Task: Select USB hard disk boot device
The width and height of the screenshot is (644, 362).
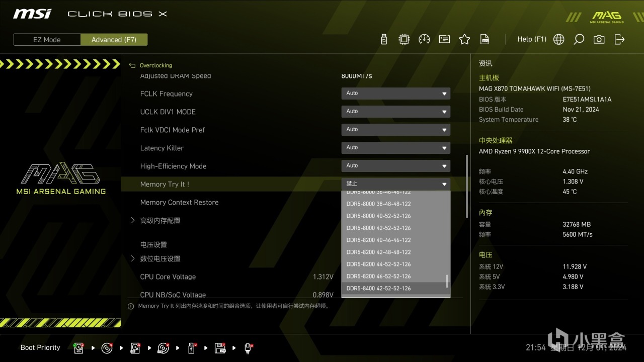Action: tap(135, 347)
